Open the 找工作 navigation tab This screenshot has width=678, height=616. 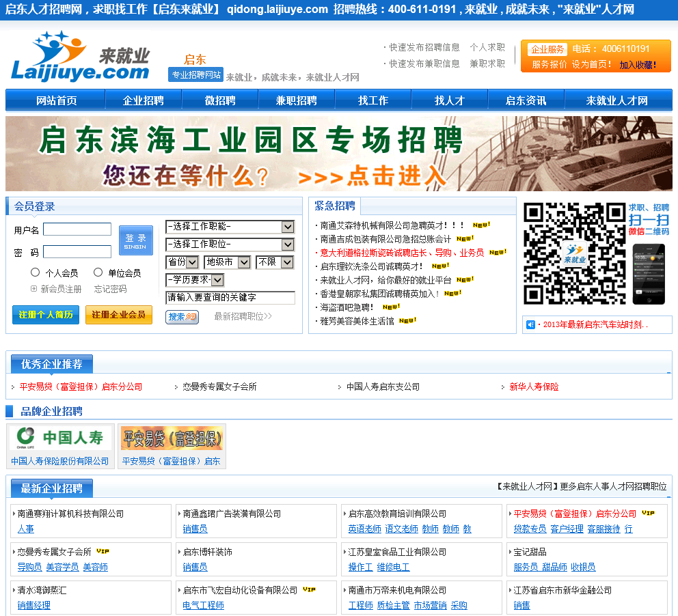tap(373, 100)
